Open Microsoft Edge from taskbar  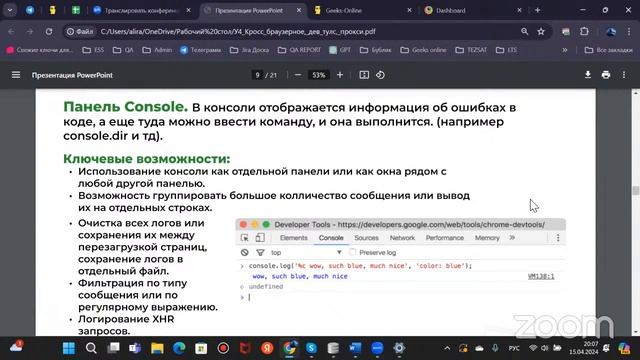179,348
